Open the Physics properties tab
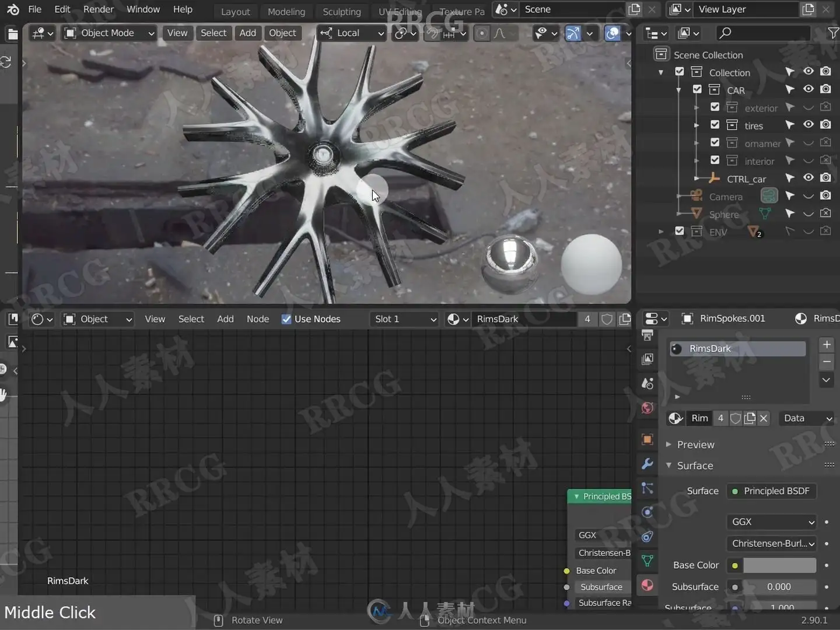The height and width of the screenshot is (630, 840). click(x=647, y=512)
